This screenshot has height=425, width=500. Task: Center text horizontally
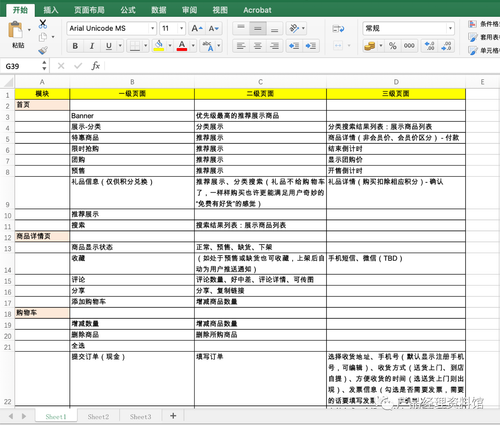tap(258, 46)
